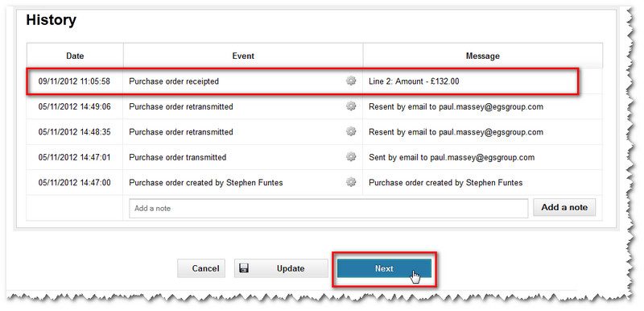Click gear icon for created by Stephen Funtes
The width and height of the screenshot is (644, 311).
click(351, 182)
